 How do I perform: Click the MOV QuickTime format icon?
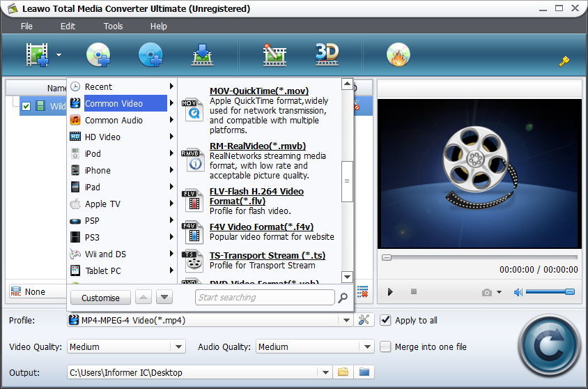click(x=193, y=109)
